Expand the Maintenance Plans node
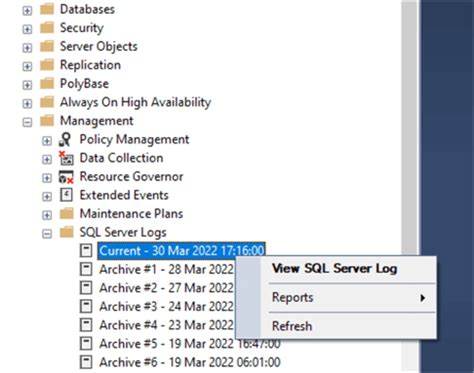This screenshot has height=373, width=474. click(47, 215)
